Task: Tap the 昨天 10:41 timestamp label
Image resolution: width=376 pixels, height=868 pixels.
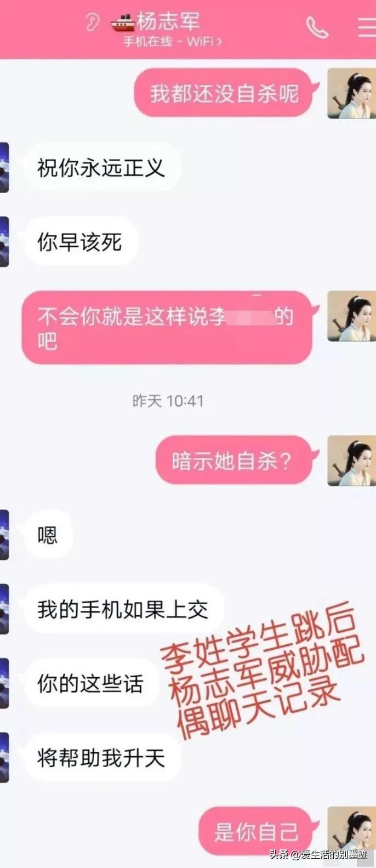Action: pos(168,401)
